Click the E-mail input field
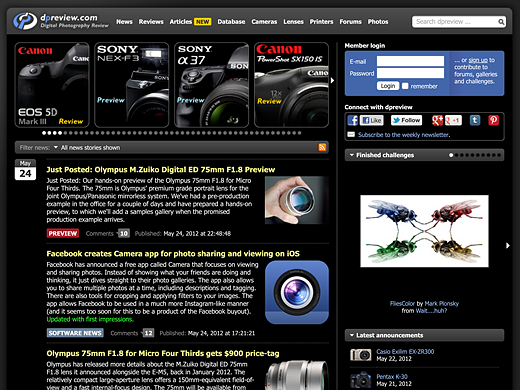The height and width of the screenshot is (390, 520). (x=410, y=61)
